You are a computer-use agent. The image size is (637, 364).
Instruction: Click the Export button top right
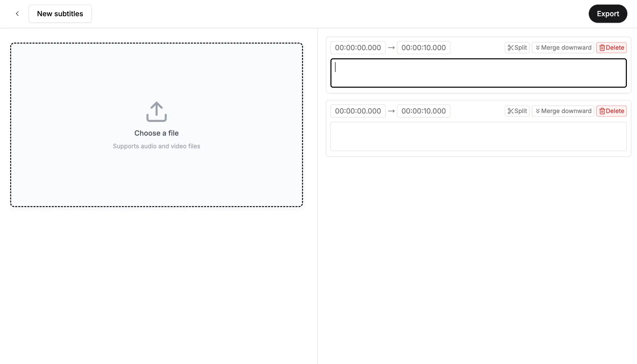608,13
